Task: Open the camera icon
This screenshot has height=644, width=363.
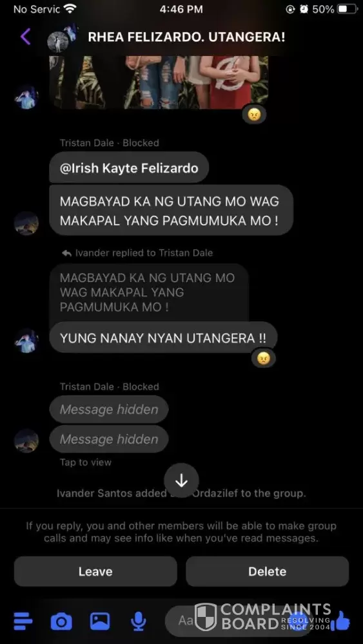Action: pos(61,621)
